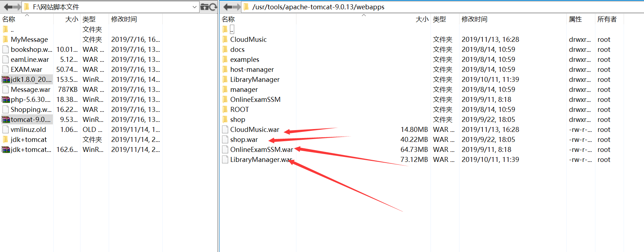644x252 pixels.
Task: Select the EXAM.war file icon
Action: click(5, 69)
